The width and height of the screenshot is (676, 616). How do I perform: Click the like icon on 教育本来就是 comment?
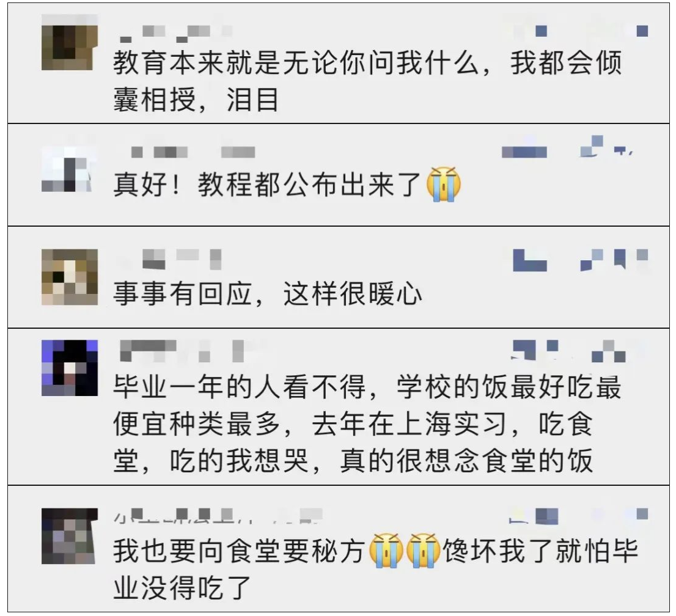642,31
